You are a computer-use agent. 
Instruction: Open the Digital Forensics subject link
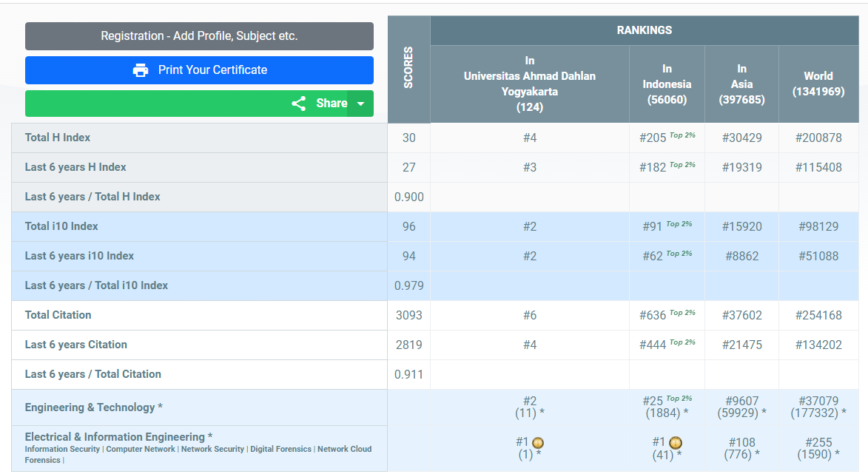point(280,449)
